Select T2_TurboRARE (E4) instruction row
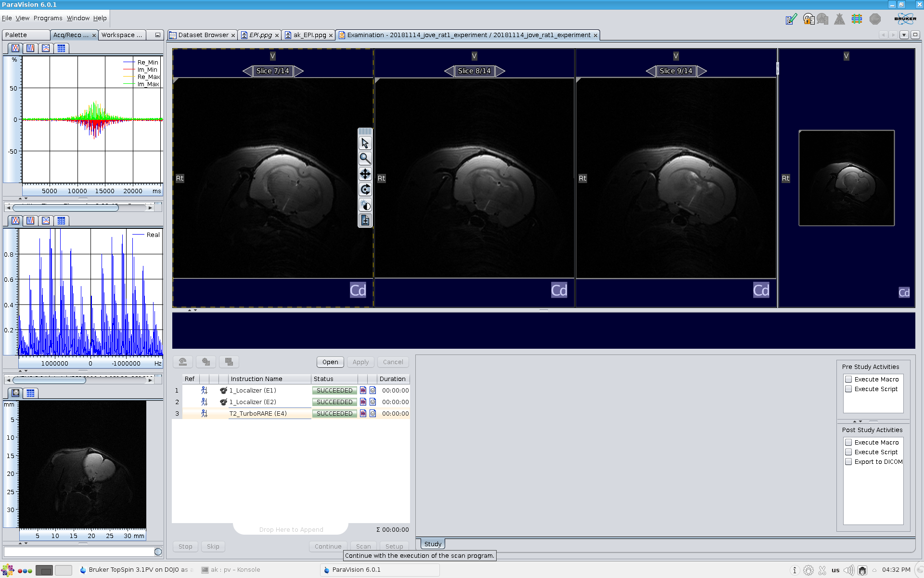The width and height of the screenshot is (924, 578). [x=258, y=413]
